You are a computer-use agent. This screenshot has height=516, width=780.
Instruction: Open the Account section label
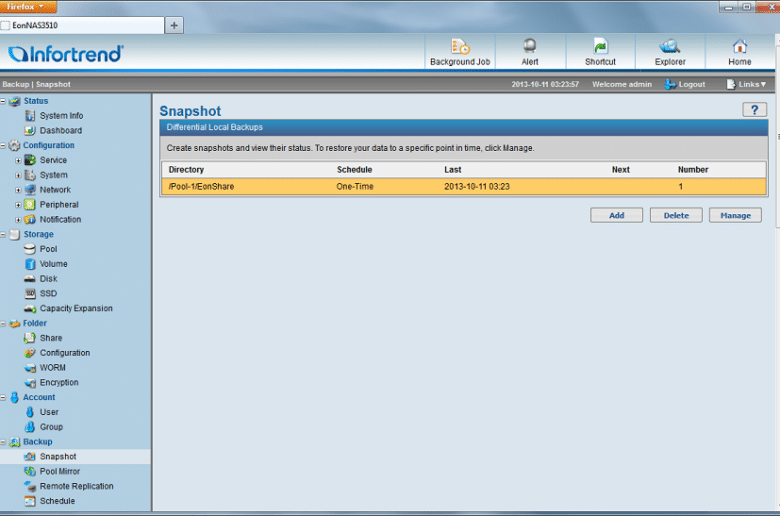39,397
